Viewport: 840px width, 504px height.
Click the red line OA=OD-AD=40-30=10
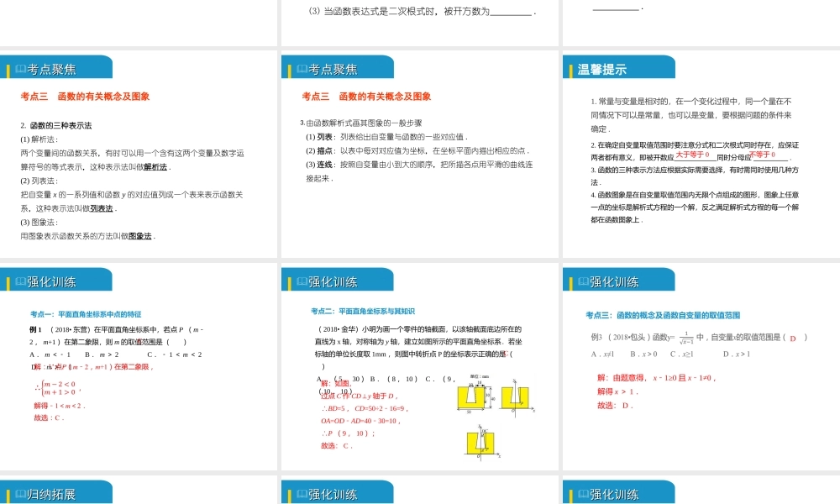tap(360, 421)
